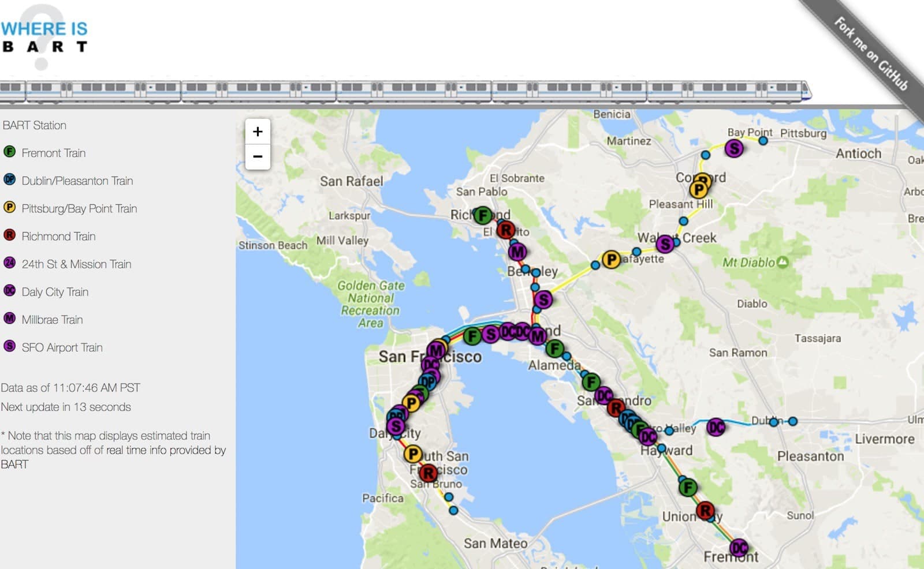Click the Pittsburg station dot
This screenshot has width=924, height=569.
[x=763, y=141]
